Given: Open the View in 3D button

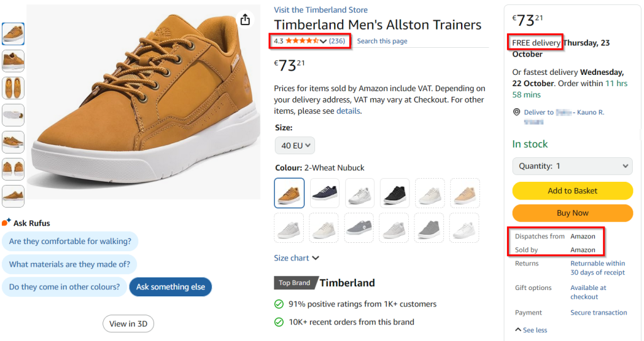Looking at the screenshot, I should (128, 324).
